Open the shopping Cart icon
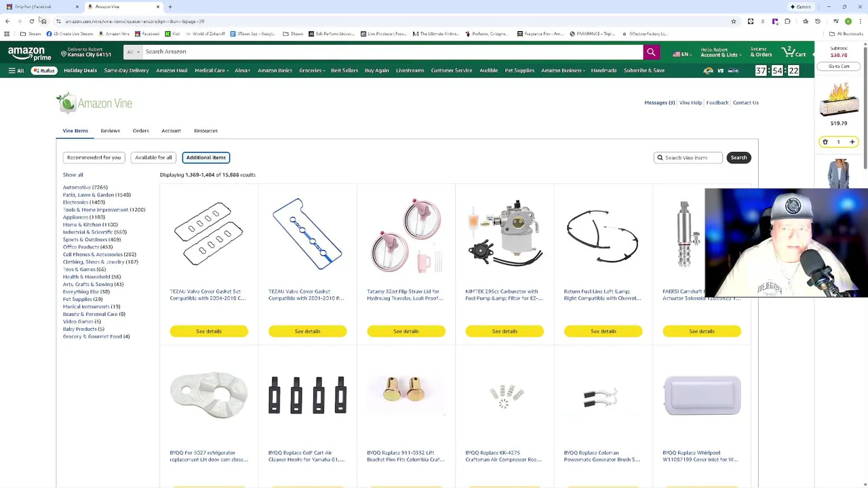The image size is (868, 488). point(794,52)
